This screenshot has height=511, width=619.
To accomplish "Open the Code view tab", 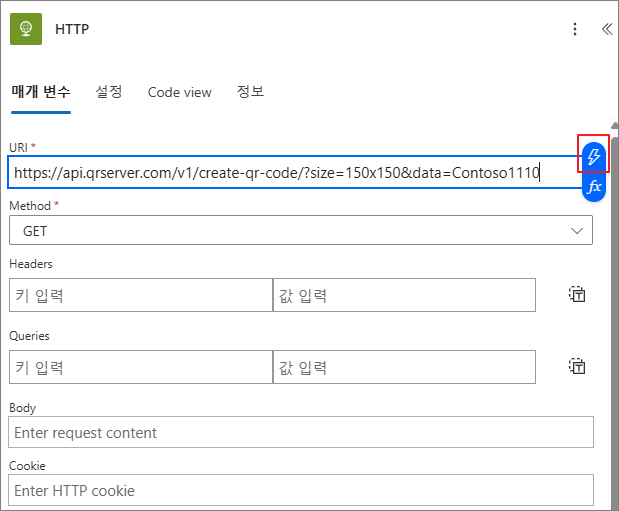I will pos(180,92).
